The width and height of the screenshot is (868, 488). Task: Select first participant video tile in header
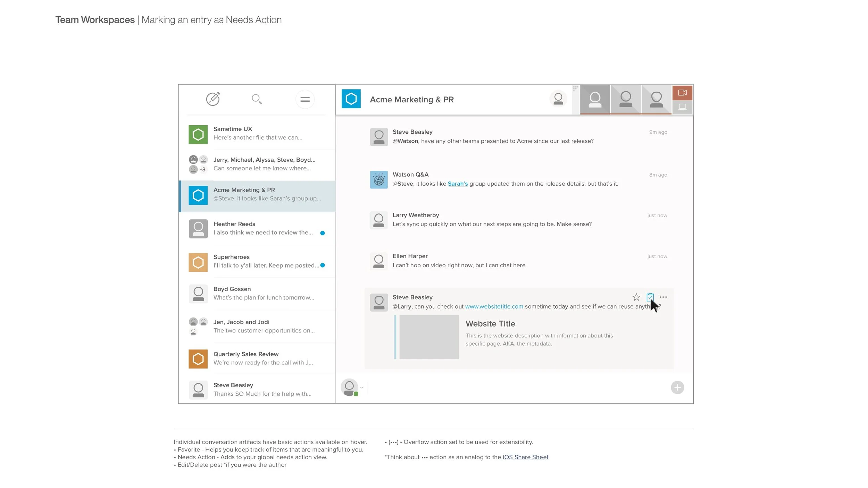[x=595, y=99]
